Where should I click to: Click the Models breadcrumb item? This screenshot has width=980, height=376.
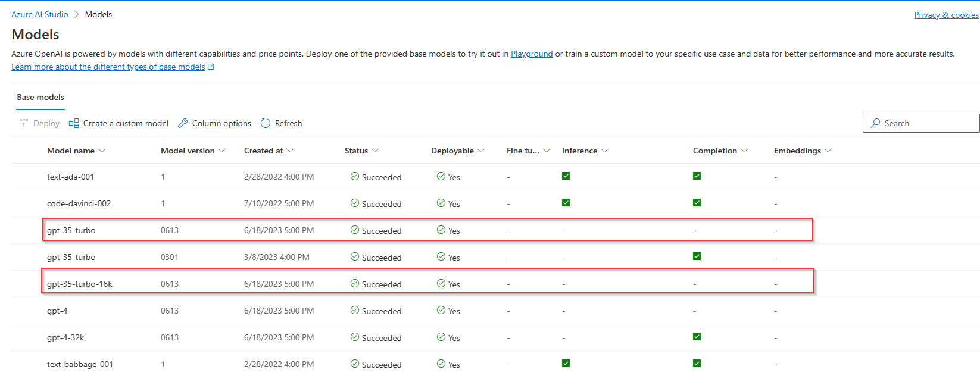pyautogui.click(x=98, y=14)
